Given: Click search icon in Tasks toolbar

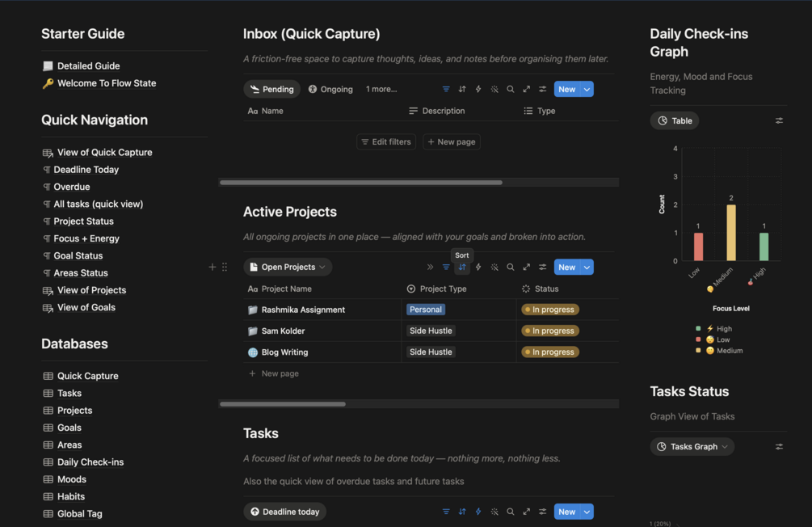Looking at the screenshot, I should [x=511, y=512].
